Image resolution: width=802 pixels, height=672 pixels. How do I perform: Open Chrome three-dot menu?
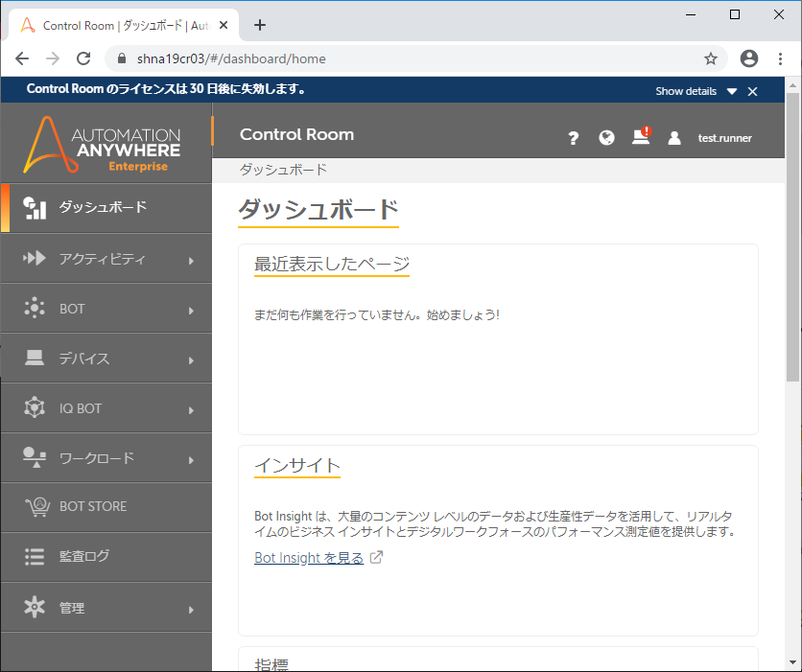pos(780,58)
